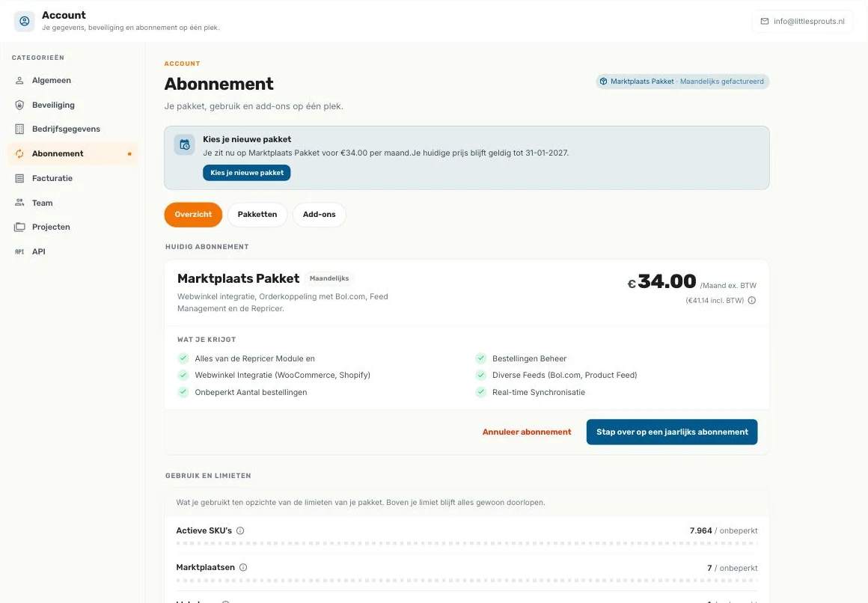Click the Projecten folder icon

click(x=19, y=227)
